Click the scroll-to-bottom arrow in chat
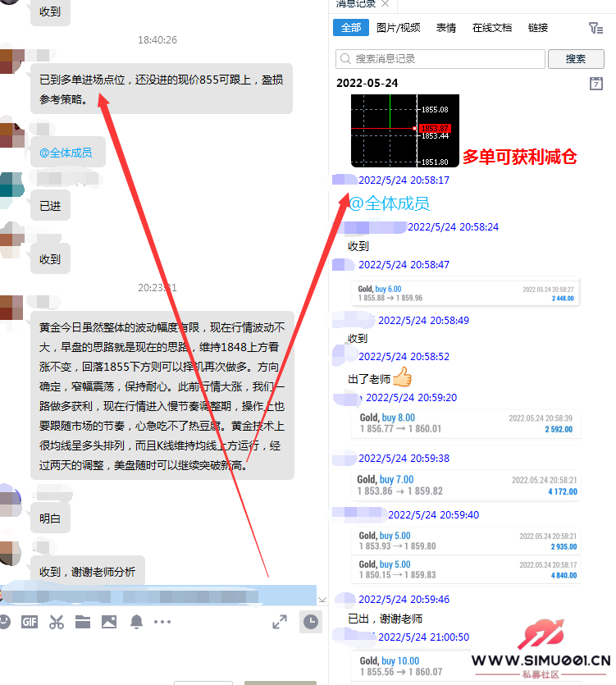Screen dimensions: 616x685 pyautogui.click(x=322, y=600)
